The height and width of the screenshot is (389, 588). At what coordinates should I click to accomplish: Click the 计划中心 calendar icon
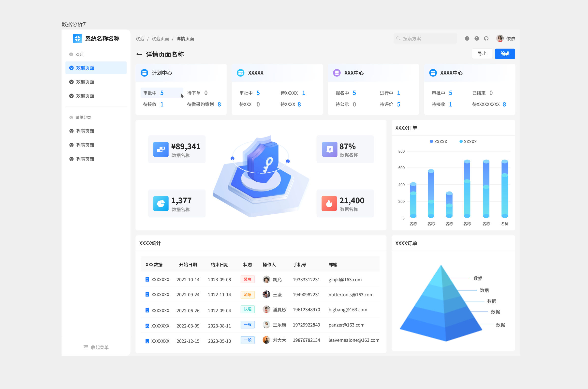point(144,73)
